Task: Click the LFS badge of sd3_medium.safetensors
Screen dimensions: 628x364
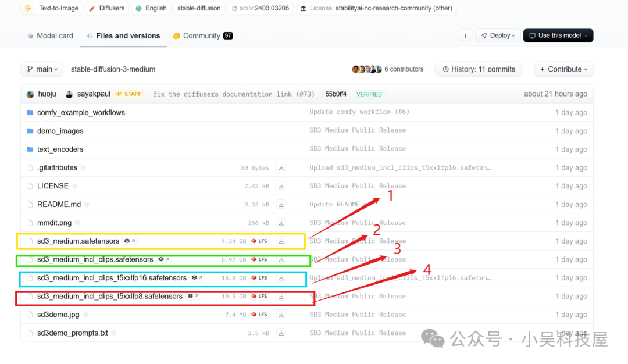Action: tap(259, 241)
